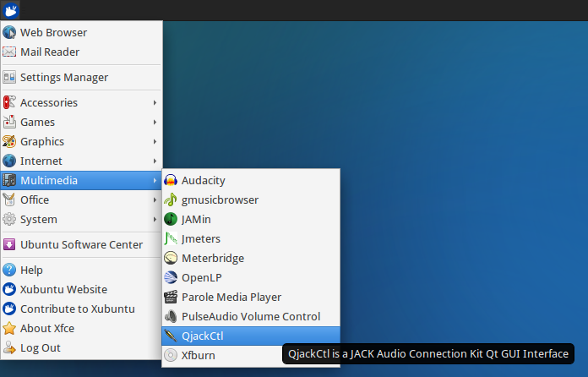Expand the Internet submenu arrow
This screenshot has height=377, width=588.
(x=155, y=161)
